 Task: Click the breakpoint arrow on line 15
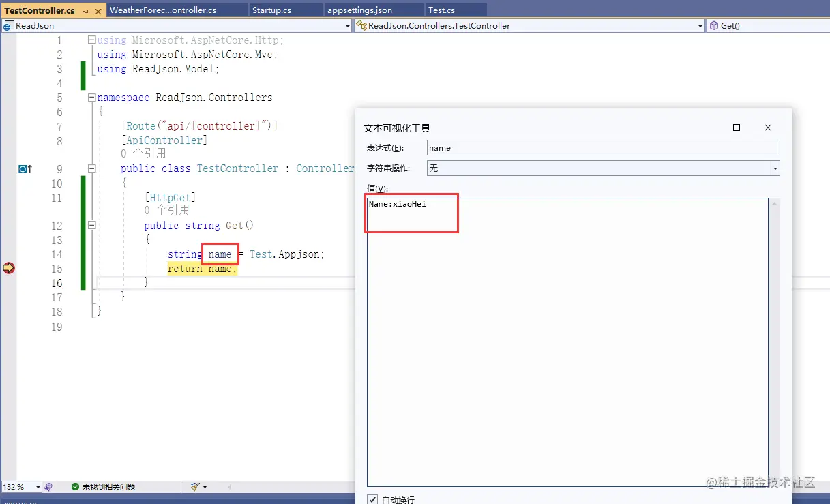8,268
